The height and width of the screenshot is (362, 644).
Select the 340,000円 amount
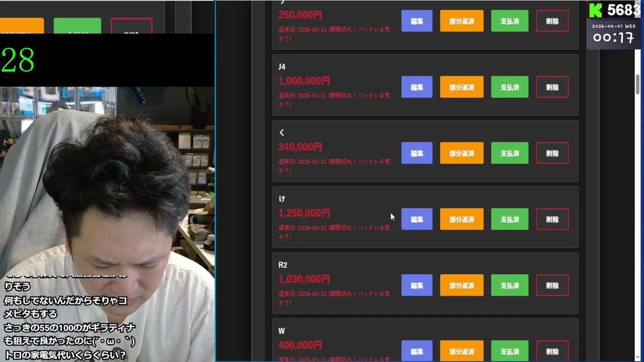point(300,147)
